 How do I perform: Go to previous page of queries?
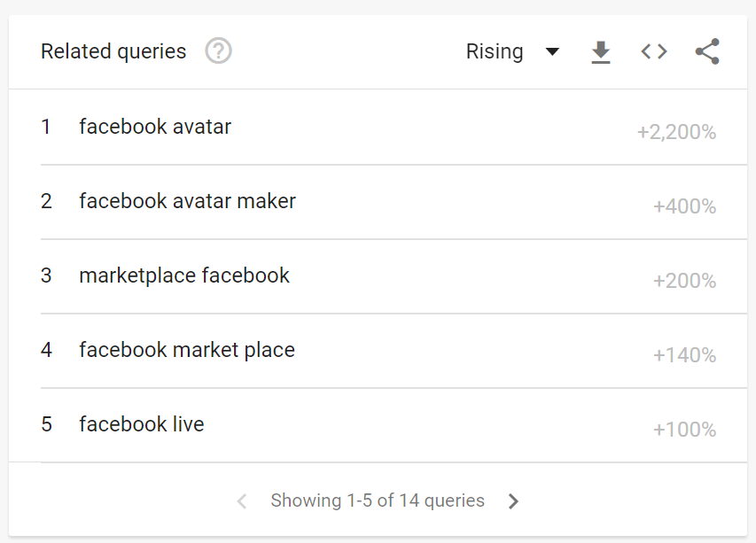(242, 501)
